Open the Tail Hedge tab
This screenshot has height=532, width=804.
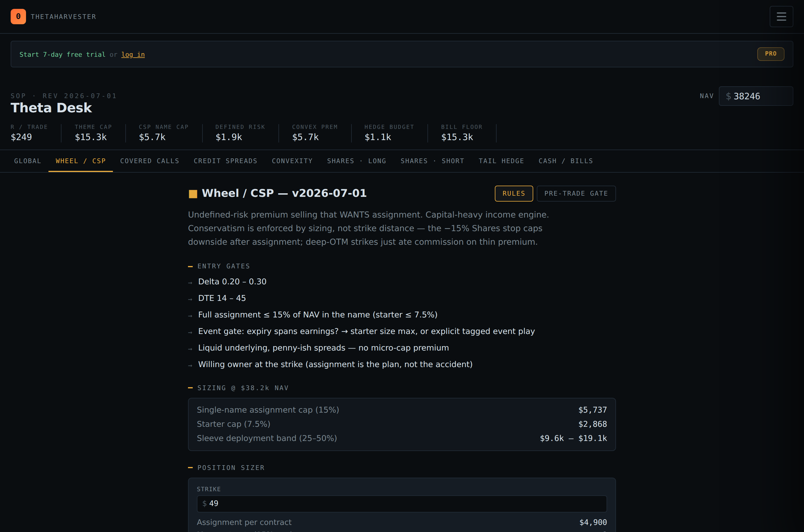pos(501,161)
